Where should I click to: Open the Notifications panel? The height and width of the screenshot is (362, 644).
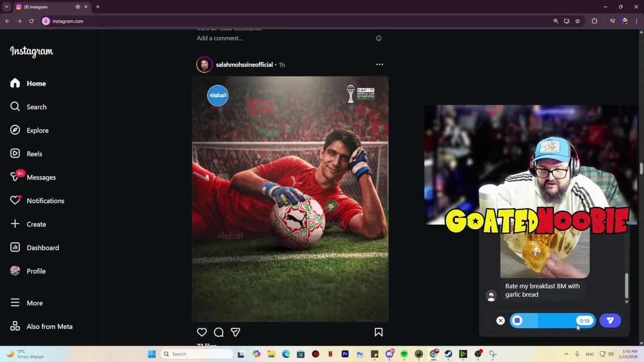(37, 201)
